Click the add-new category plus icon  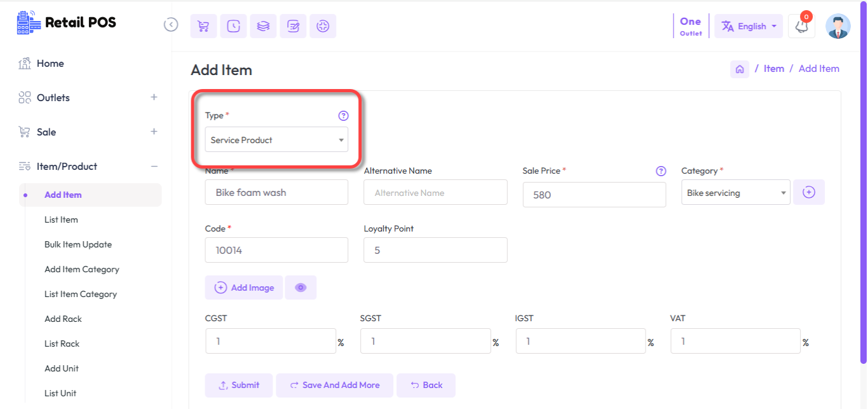[809, 191]
